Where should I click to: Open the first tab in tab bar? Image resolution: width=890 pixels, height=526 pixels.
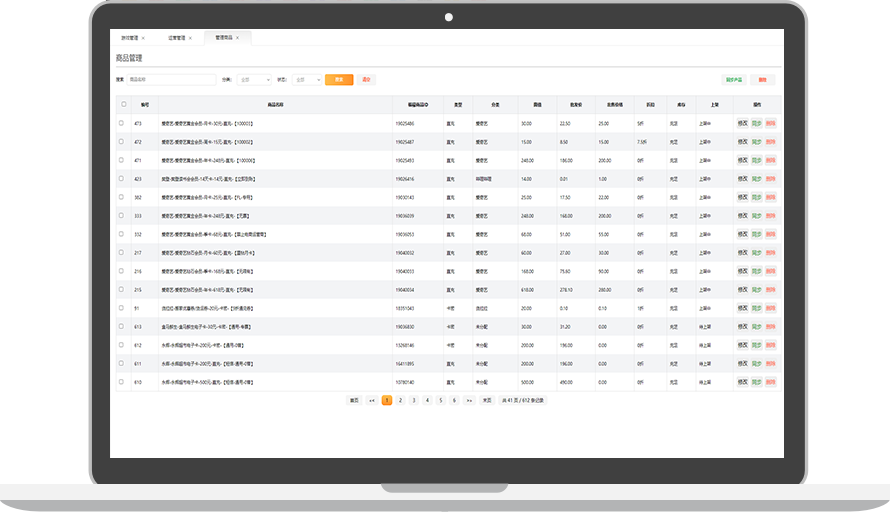coord(130,38)
